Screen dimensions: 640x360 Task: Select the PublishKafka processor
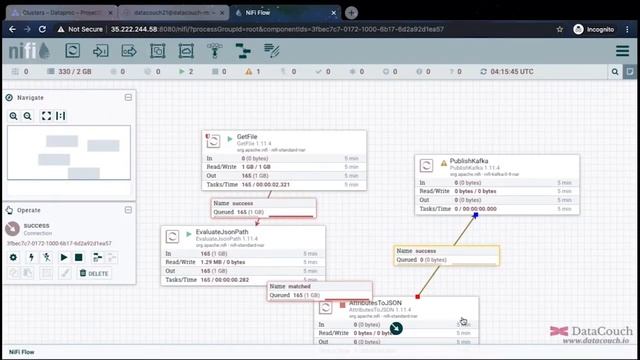pos(497,185)
